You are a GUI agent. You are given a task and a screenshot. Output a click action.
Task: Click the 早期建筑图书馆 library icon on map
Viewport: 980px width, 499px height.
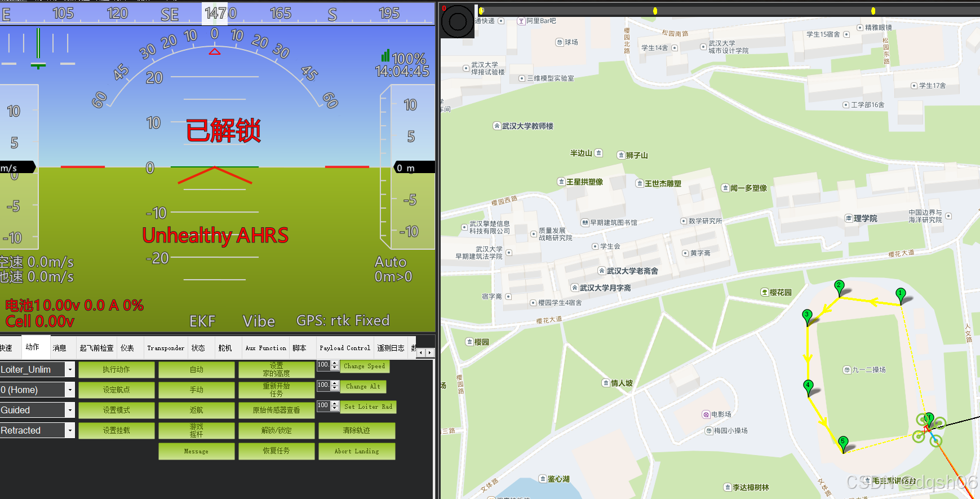pos(585,222)
